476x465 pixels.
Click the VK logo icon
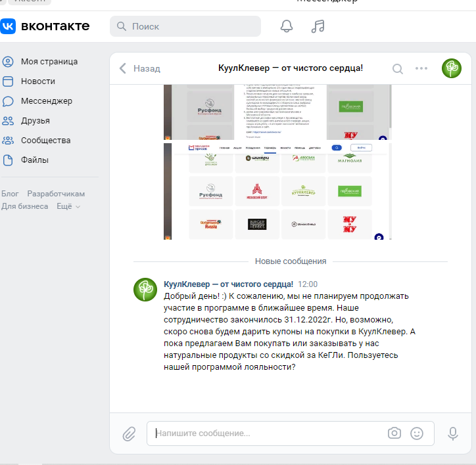click(8, 26)
